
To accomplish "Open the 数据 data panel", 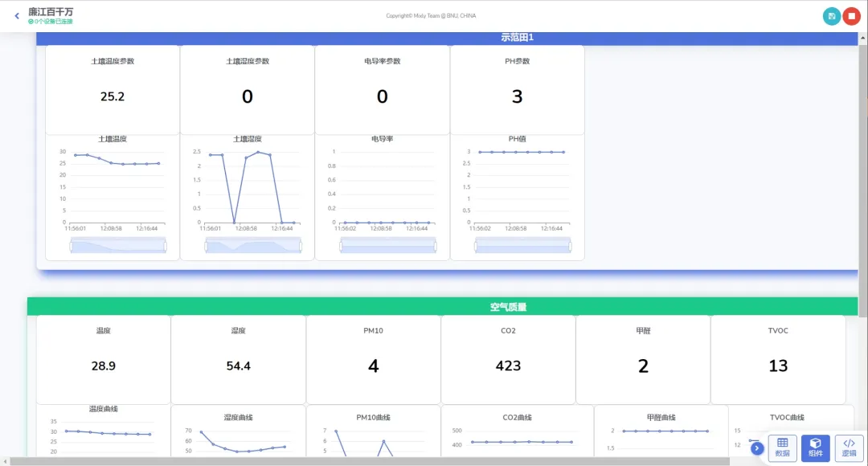I will 782,448.
